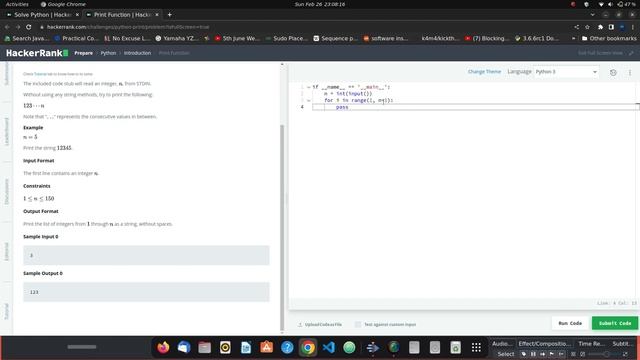Image resolution: width=640 pixels, height=360 pixels.
Task: Click the Change Theme link
Action: click(x=484, y=72)
